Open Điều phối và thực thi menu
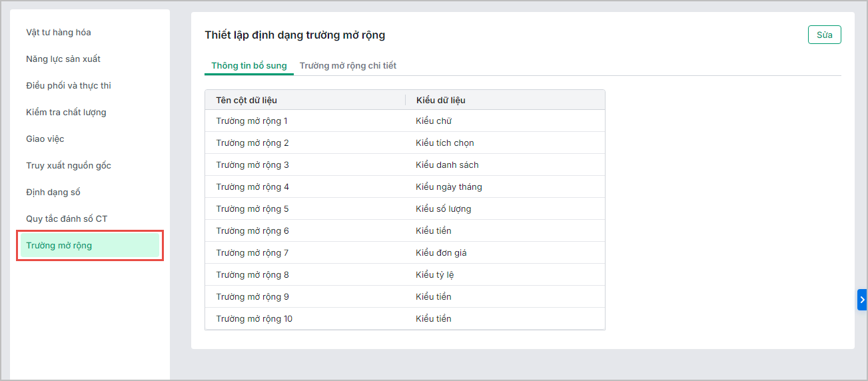868x381 pixels. 69,85
